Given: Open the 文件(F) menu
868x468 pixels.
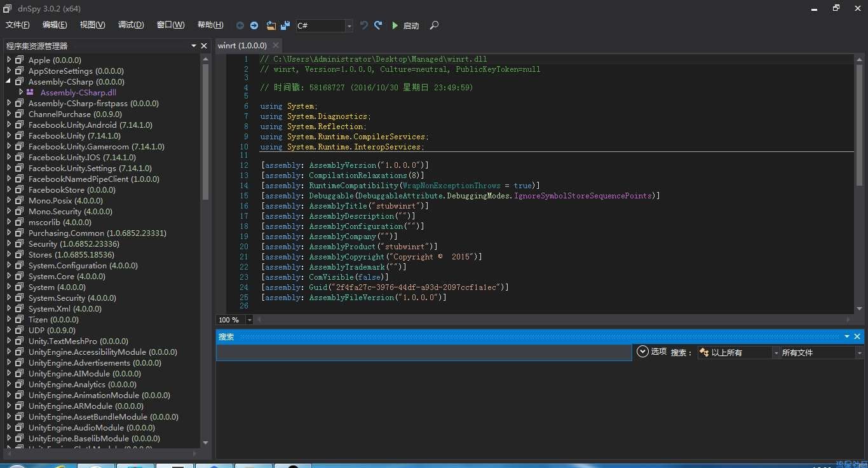Looking at the screenshot, I should (18, 25).
